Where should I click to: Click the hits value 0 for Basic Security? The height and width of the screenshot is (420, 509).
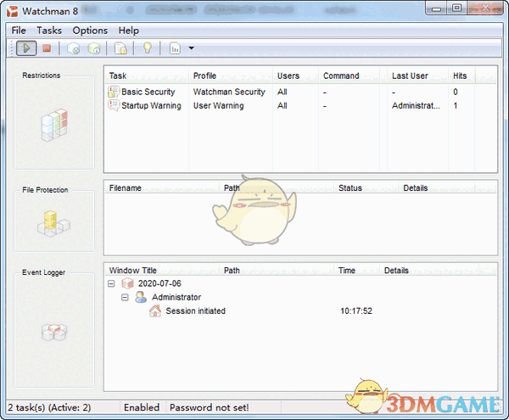[x=456, y=92]
